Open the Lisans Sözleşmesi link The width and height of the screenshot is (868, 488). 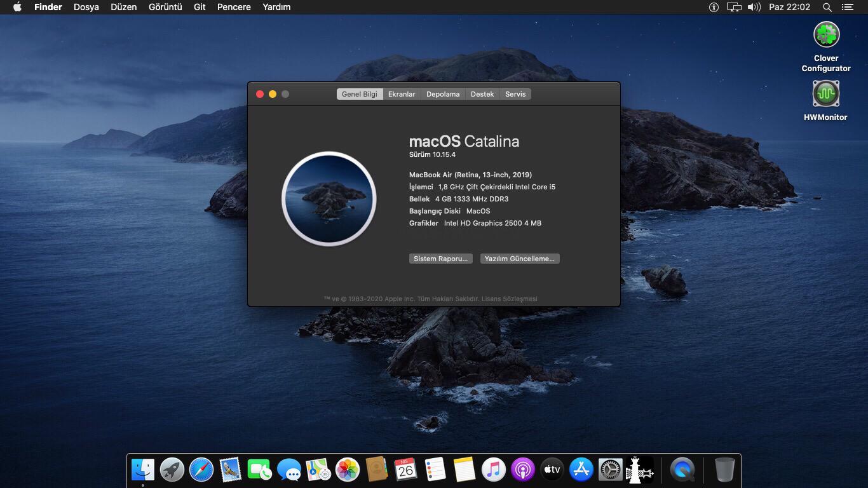tap(510, 299)
